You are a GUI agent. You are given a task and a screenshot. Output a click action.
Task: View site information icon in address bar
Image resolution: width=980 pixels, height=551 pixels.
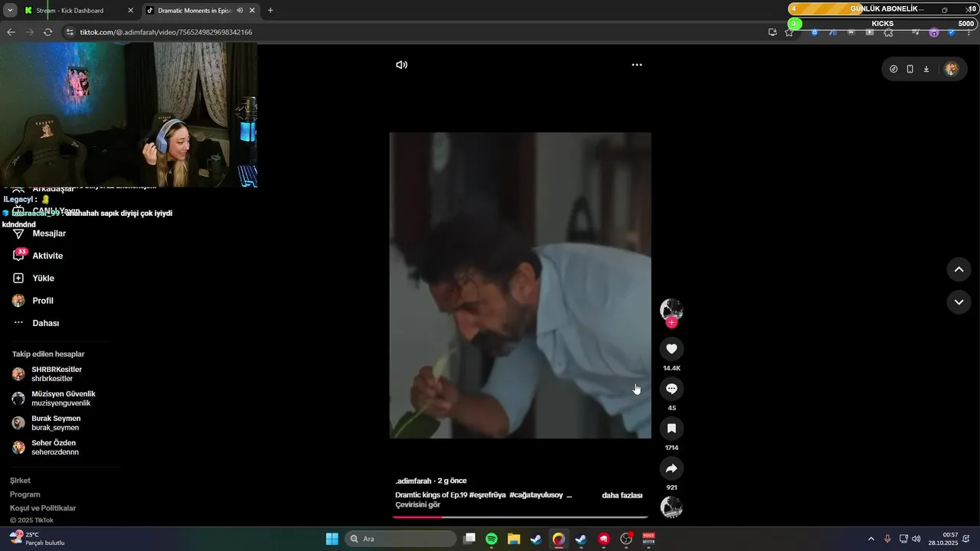coord(70,32)
